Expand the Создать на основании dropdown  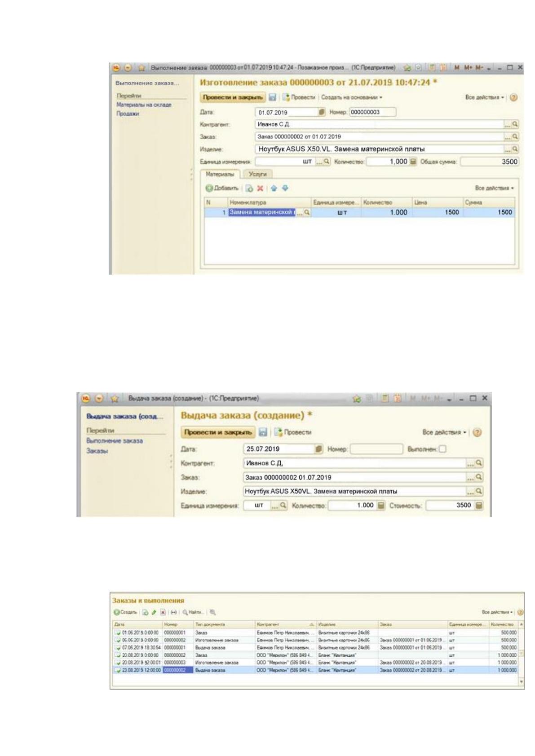pyautogui.click(x=352, y=97)
